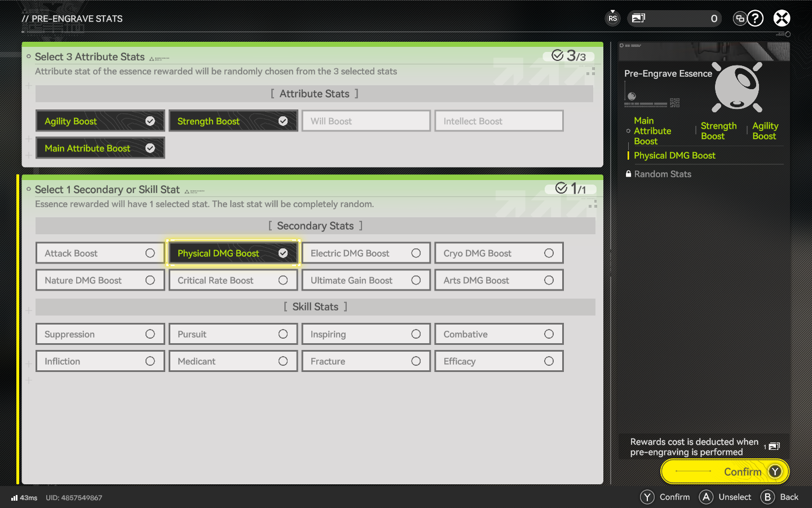812x508 pixels.
Task: Click Agility Boost in the essence summary panel
Action: (x=765, y=131)
